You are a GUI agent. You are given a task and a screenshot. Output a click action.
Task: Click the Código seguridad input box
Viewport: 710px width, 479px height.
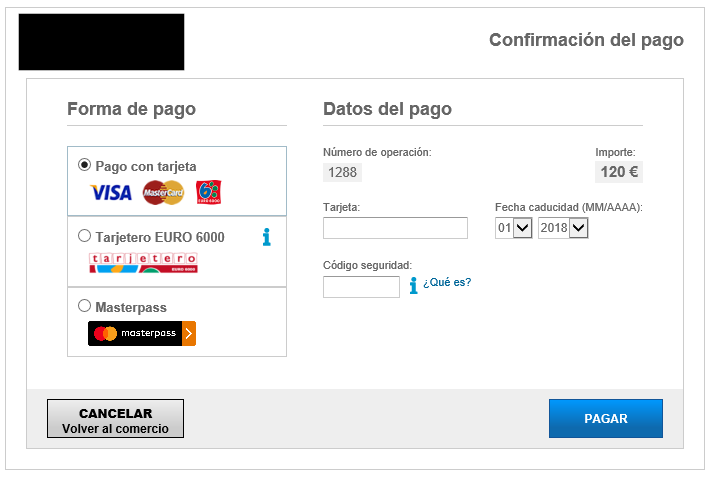pos(361,287)
